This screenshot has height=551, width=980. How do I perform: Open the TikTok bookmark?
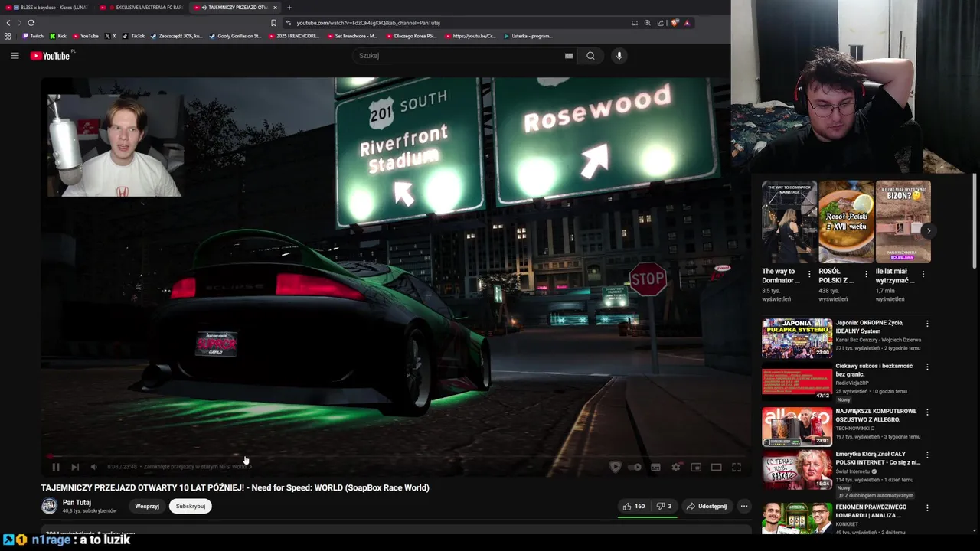tap(133, 36)
